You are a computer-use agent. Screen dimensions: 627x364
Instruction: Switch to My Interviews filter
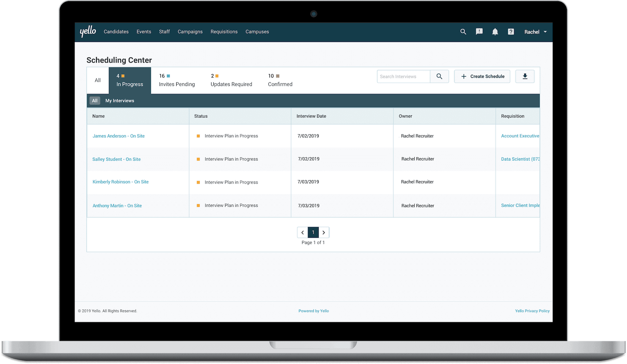(x=120, y=101)
